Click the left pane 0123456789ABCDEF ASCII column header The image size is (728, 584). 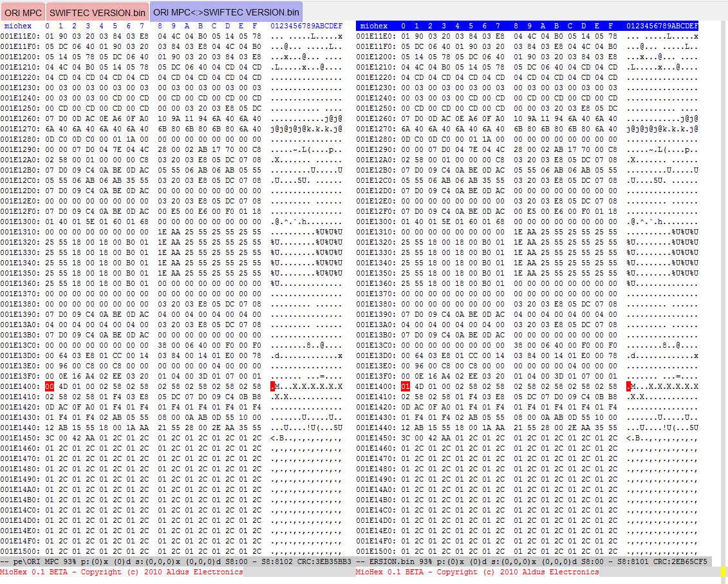pos(306,26)
